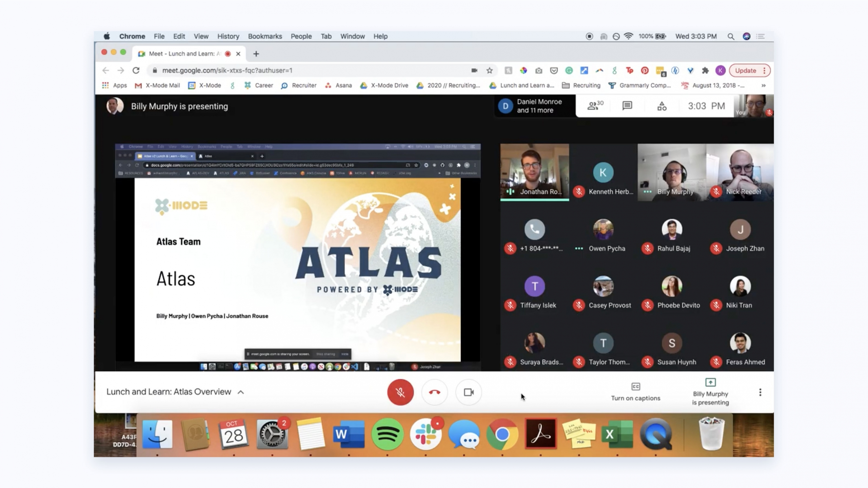Image resolution: width=868 pixels, height=488 pixels.
Task: Click your own self-view thumbnail
Action: (754, 106)
